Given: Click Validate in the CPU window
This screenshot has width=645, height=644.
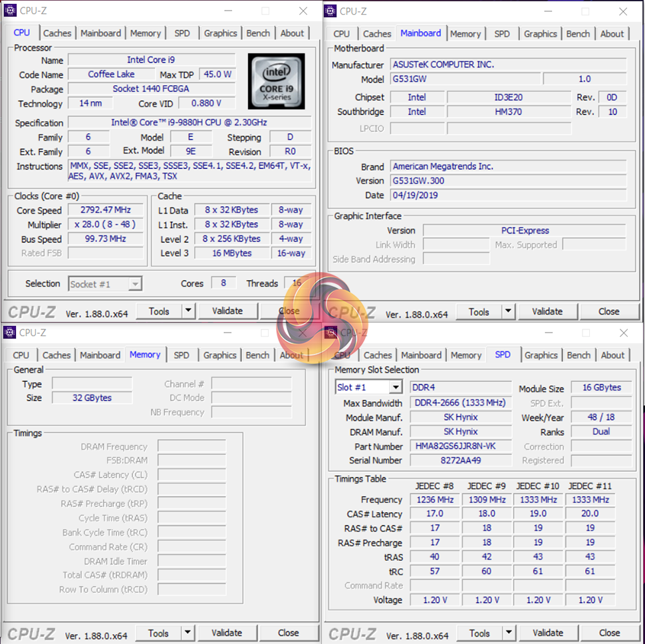Looking at the screenshot, I should click(x=227, y=311).
